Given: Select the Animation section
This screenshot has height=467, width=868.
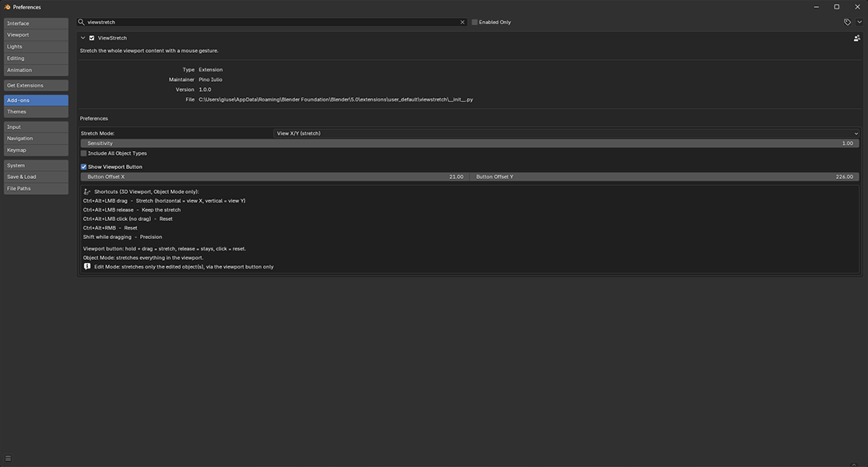Looking at the screenshot, I should tap(36, 70).
